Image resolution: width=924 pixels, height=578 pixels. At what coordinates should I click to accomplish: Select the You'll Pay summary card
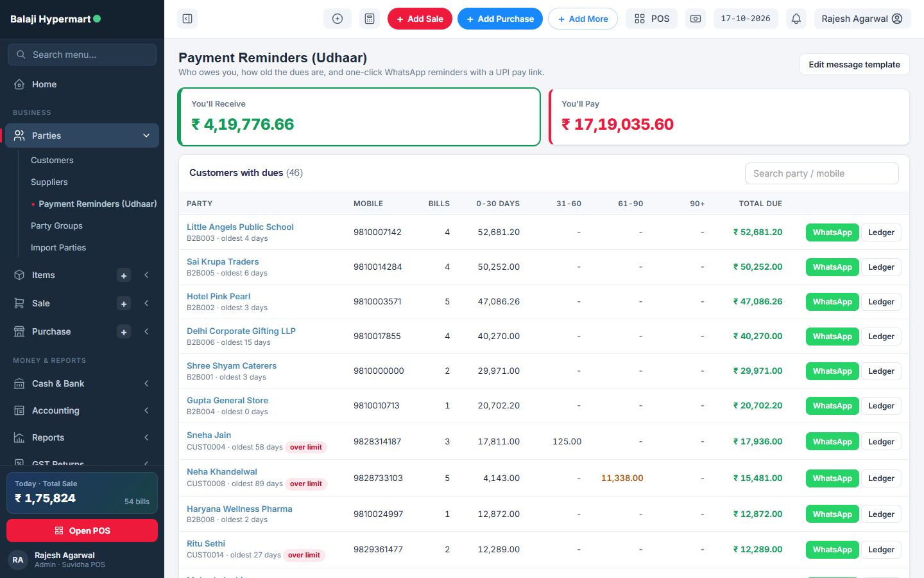tap(729, 117)
